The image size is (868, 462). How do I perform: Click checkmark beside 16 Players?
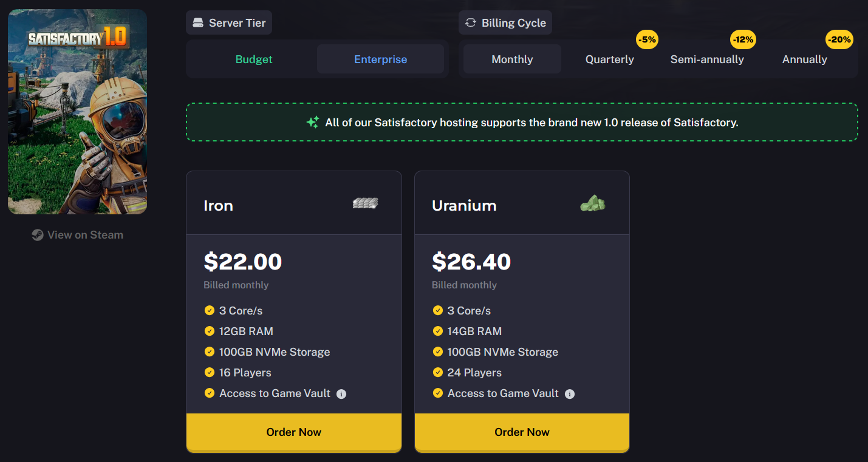point(210,372)
